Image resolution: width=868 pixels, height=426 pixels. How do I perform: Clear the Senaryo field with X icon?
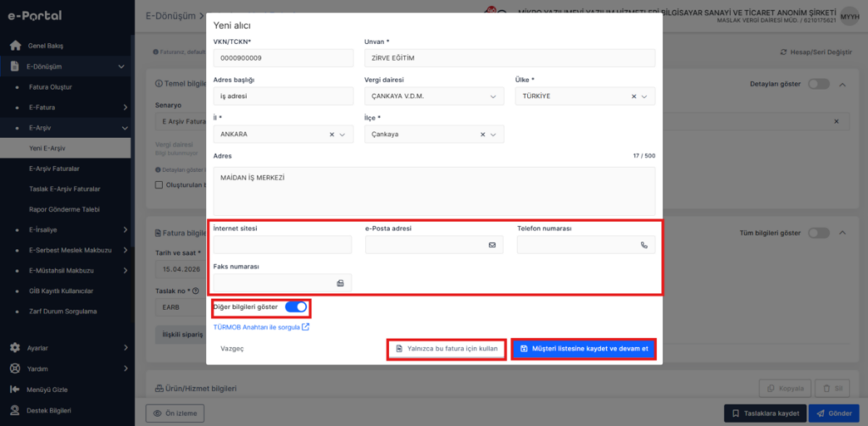tap(837, 122)
